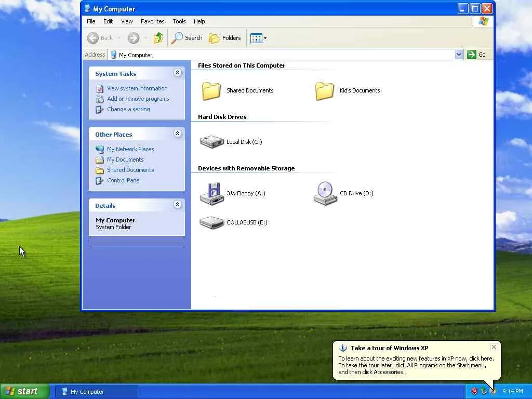Open Control Panel link

point(124,180)
